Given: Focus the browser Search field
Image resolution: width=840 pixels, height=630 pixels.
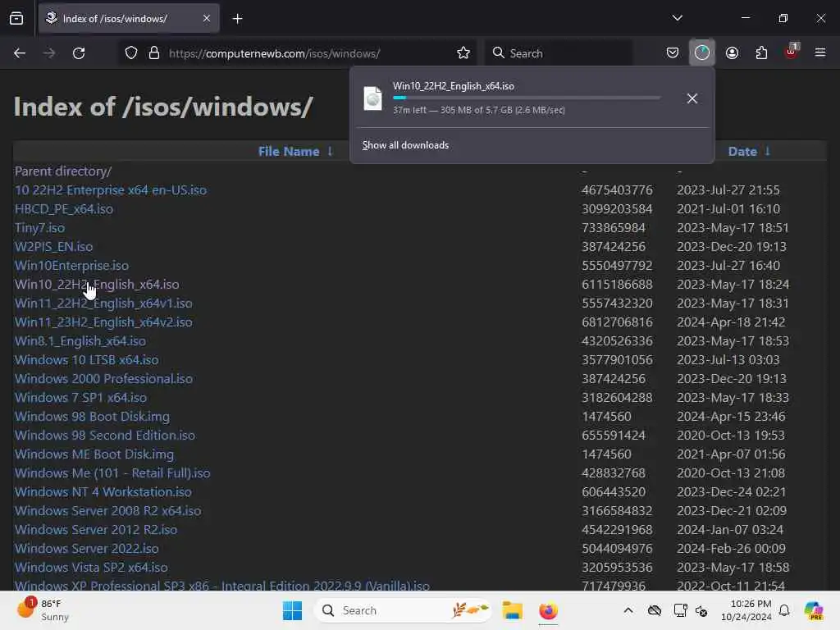Looking at the screenshot, I should [559, 53].
